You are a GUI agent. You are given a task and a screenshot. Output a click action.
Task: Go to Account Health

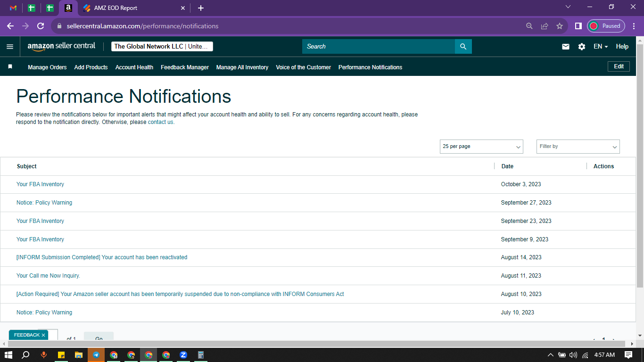(134, 67)
